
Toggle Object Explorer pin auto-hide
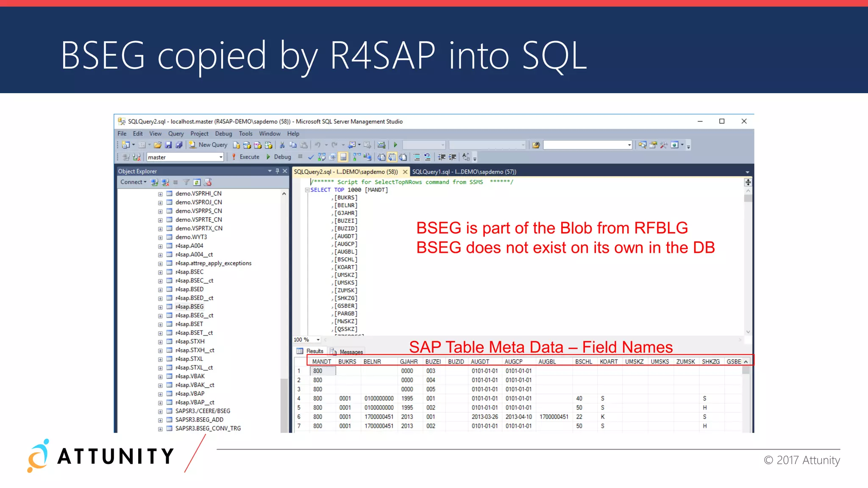277,171
